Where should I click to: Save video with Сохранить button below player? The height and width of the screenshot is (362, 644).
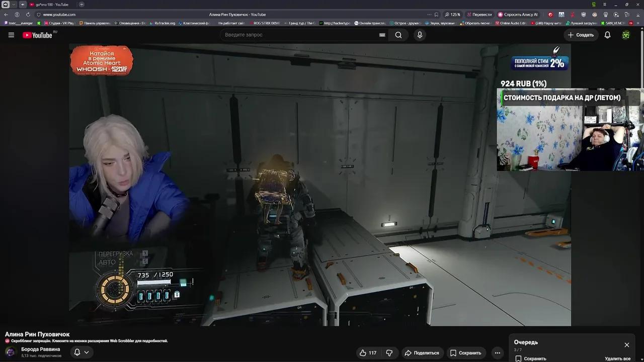pyautogui.click(x=466, y=353)
